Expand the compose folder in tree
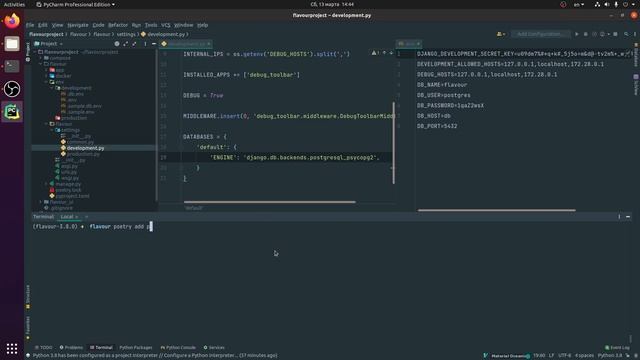 point(41,58)
